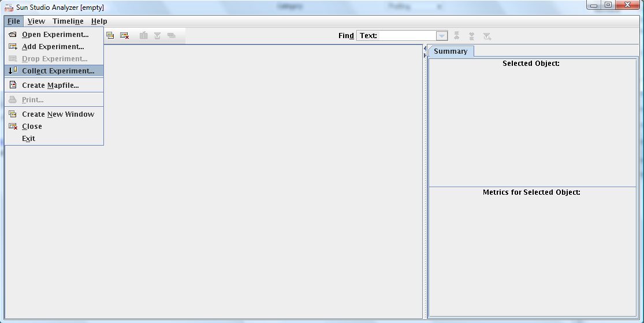Image resolution: width=644 pixels, height=323 pixels.
Task: Choose Exit in the File menu
Action: click(54, 139)
